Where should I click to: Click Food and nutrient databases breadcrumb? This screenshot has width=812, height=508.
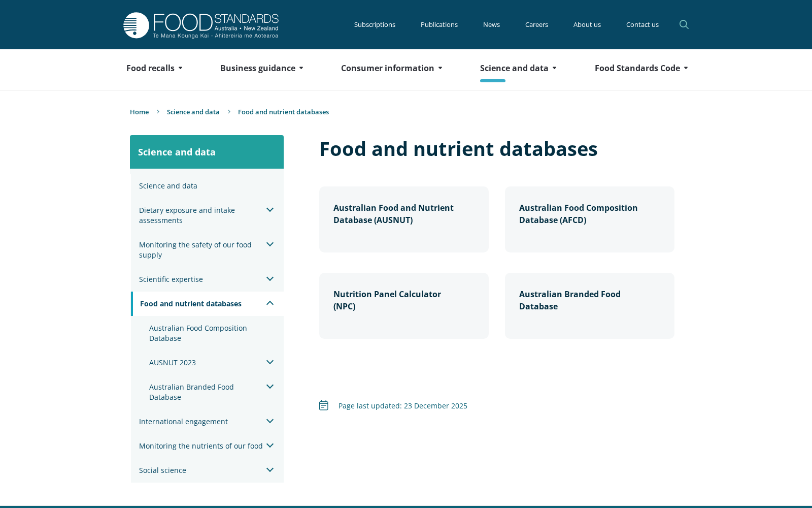pyautogui.click(x=283, y=112)
